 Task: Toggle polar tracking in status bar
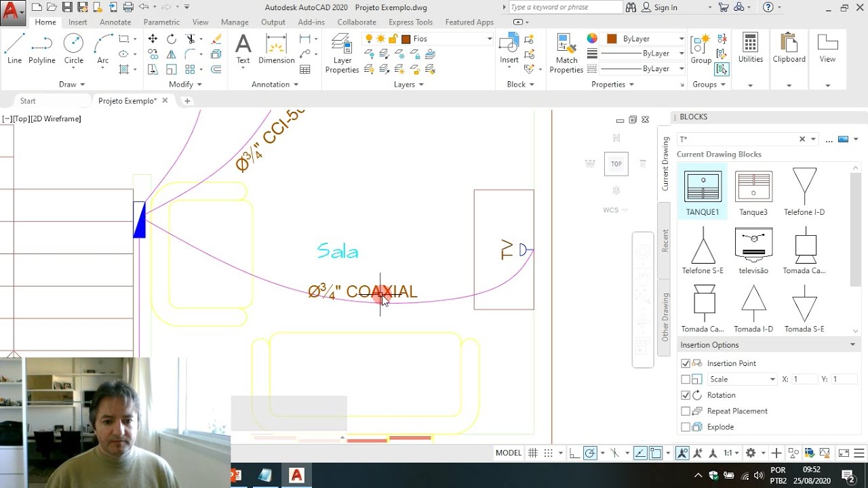point(590,453)
